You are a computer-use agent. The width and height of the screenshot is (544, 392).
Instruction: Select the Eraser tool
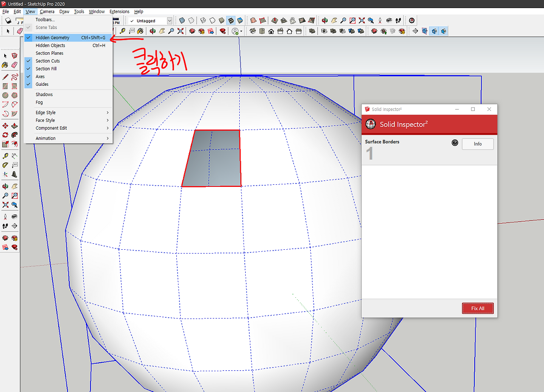point(14,65)
